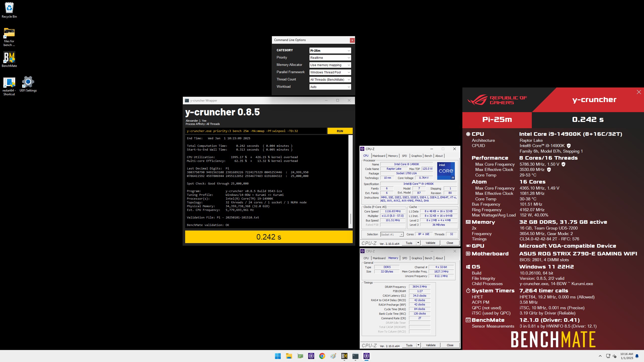Open the taskbar clock showing 10:16 AM

(x=627, y=356)
